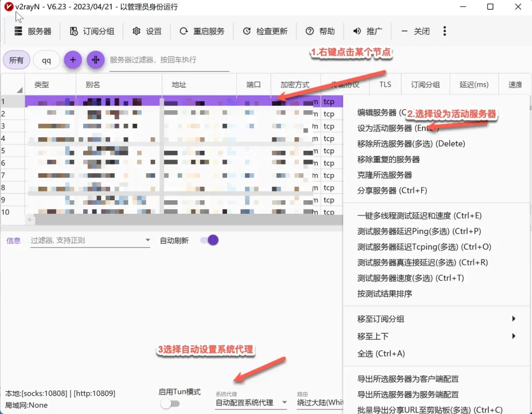Sort by the 加密方式 column header

(296, 85)
